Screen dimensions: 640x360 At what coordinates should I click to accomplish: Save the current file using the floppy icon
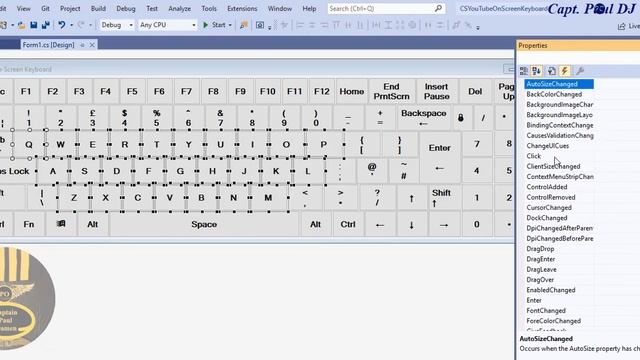[33, 25]
